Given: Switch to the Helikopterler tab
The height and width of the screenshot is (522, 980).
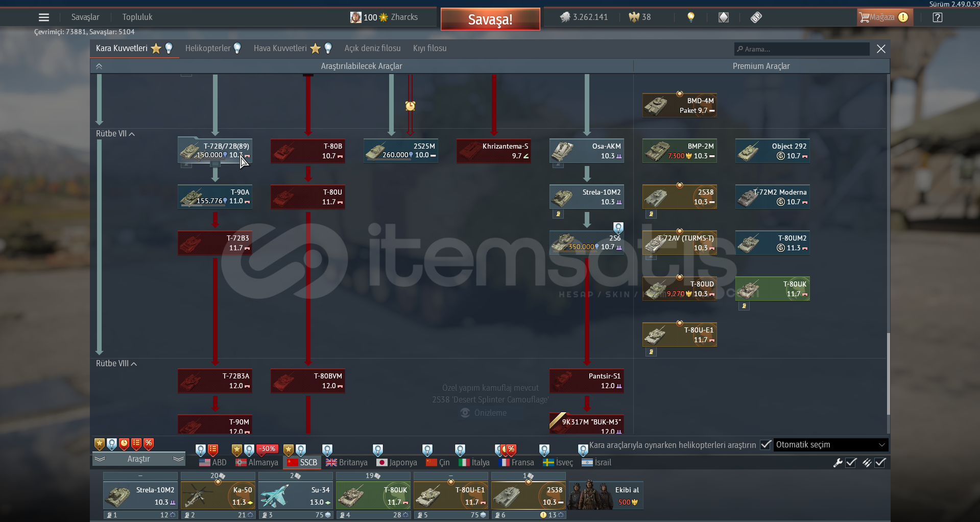Looking at the screenshot, I should point(208,49).
